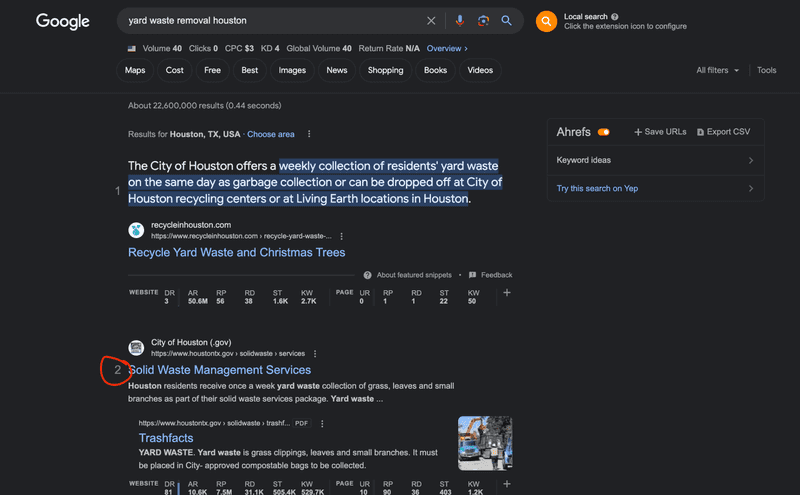Open Recycle Yard Waste and Christmas Trees result
This screenshot has height=495, width=800.
tap(236, 253)
